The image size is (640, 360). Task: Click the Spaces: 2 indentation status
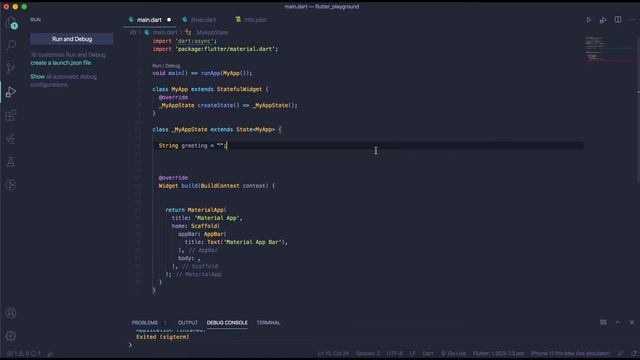pos(368,353)
